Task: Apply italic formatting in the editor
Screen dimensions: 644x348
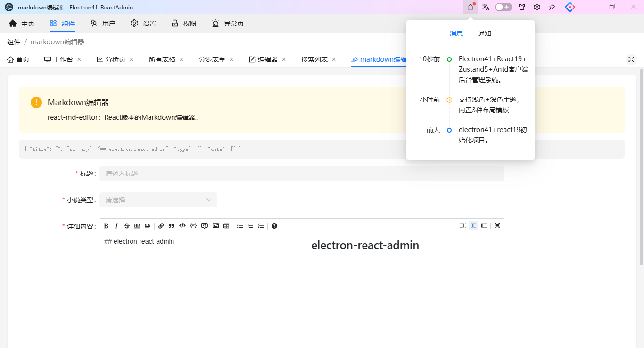Action: [116, 226]
